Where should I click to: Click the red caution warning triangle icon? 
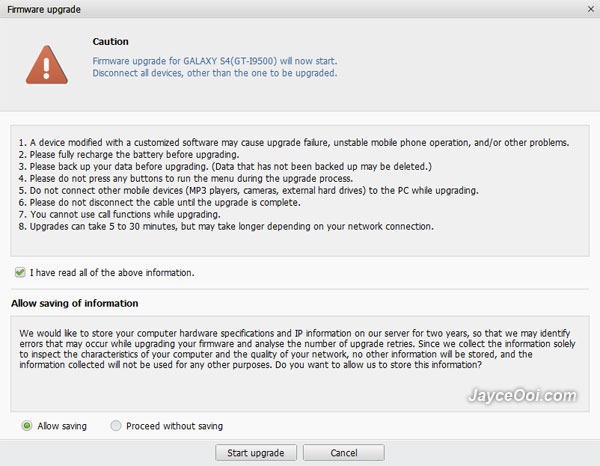tap(47, 65)
